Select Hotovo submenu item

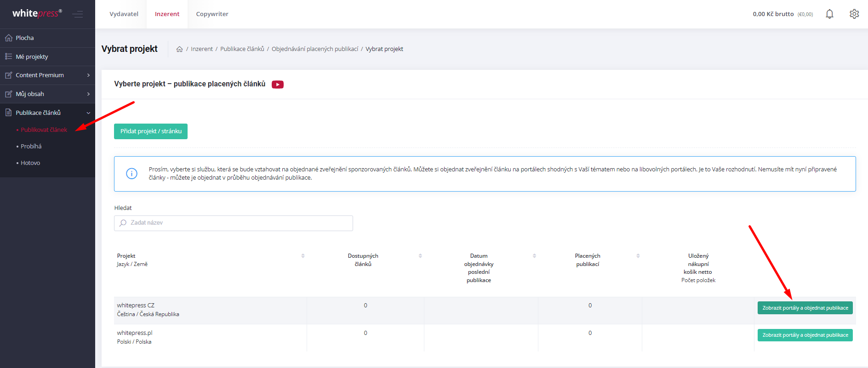click(30, 163)
